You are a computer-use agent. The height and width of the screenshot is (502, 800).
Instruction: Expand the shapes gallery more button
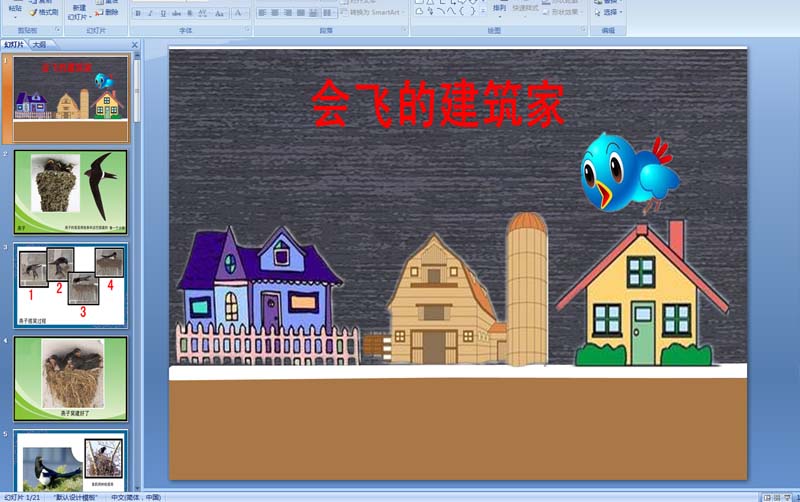pyautogui.click(x=483, y=11)
